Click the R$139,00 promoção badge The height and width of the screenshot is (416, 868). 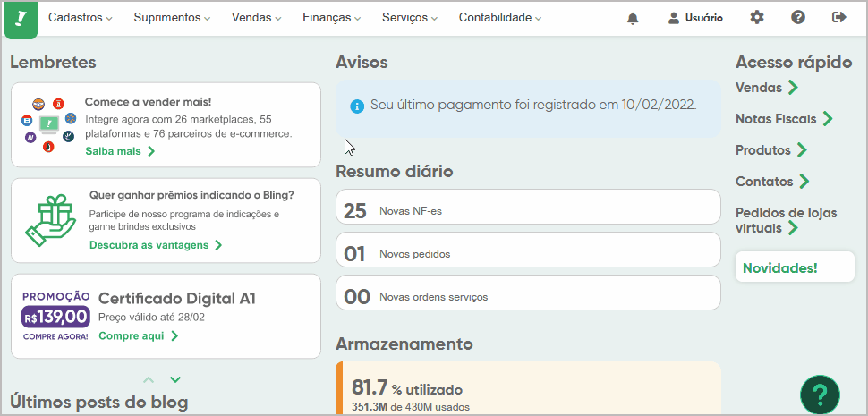pos(55,317)
